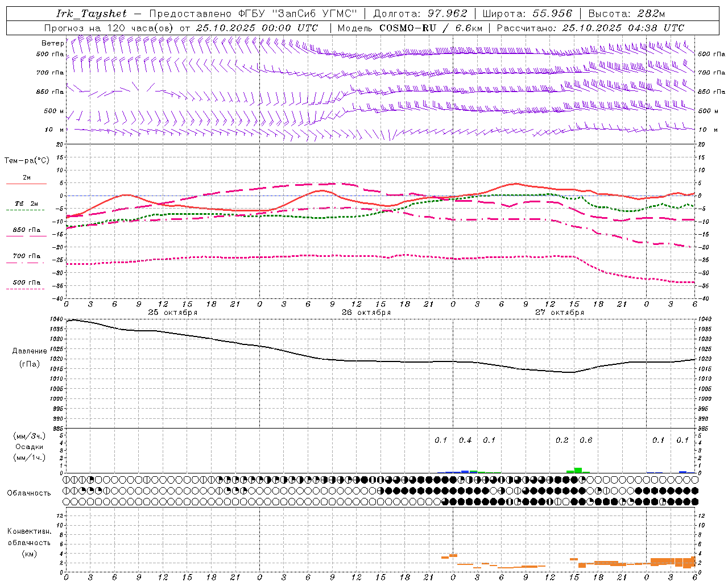The image size is (728, 582).
Task: Click the precipitation value '0.2'
Action: pyautogui.click(x=562, y=440)
